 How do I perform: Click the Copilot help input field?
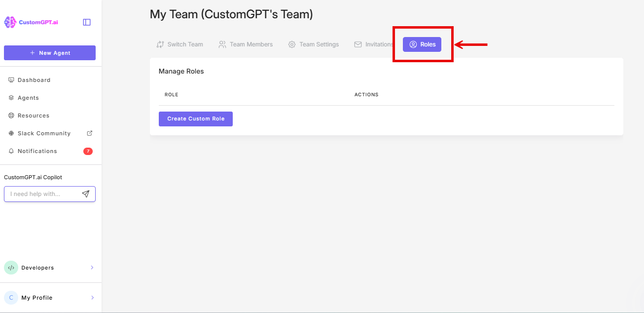pyautogui.click(x=42, y=194)
